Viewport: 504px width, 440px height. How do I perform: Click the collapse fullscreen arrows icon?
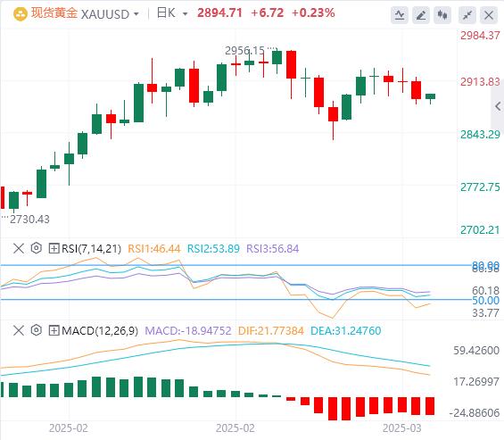point(467,15)
